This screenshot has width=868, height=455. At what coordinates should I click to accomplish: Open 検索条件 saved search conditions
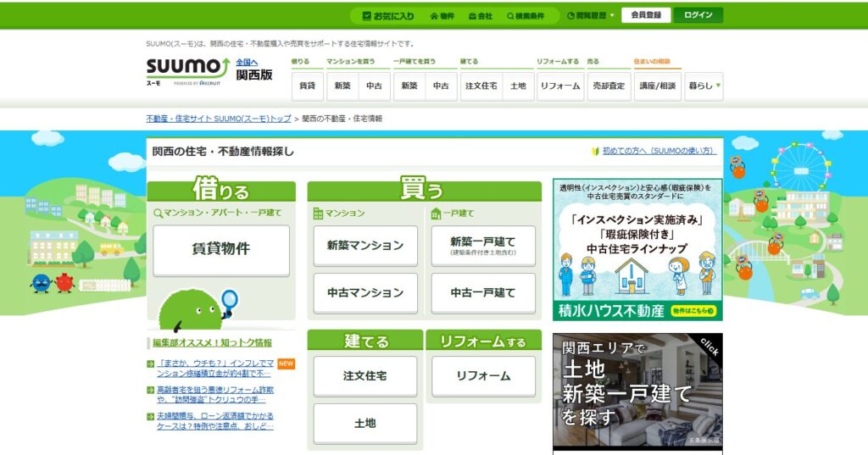pyautogui.click(x=526, y=16)
